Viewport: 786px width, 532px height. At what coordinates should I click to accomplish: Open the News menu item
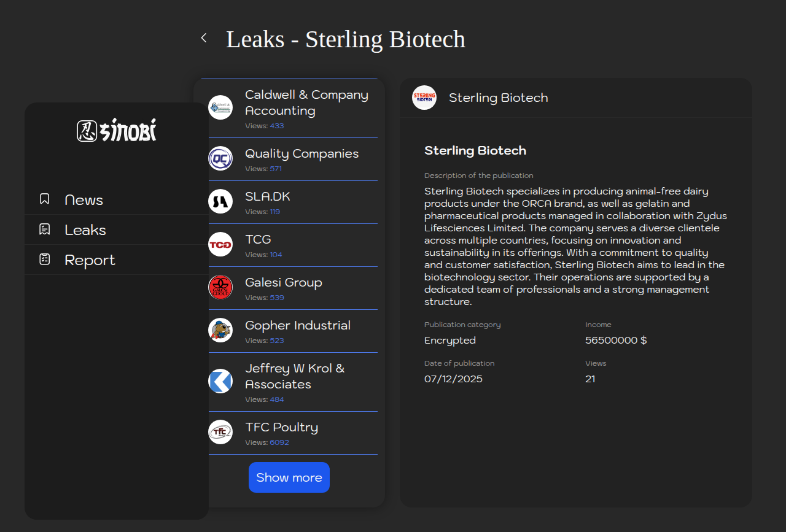coord(84,200)
